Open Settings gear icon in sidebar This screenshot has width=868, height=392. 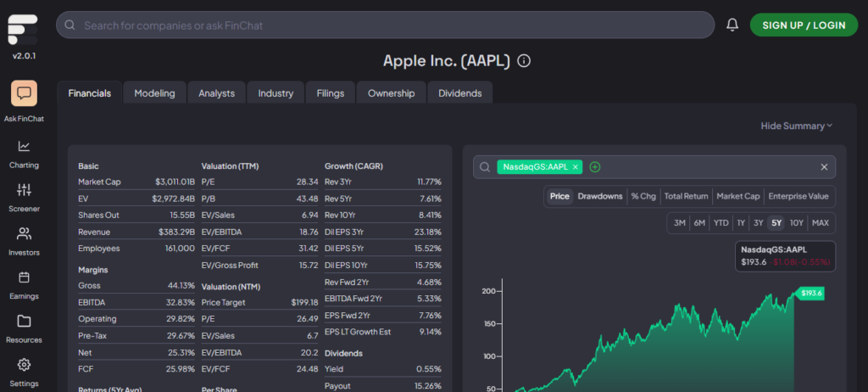(x=24, y=365)
